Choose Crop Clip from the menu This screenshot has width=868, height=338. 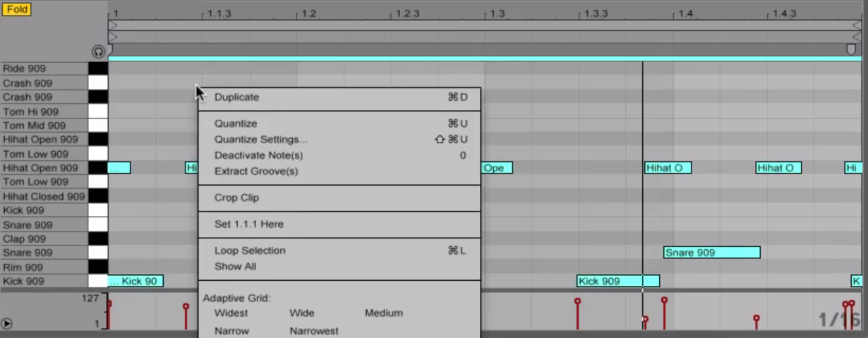pos(236,198)
